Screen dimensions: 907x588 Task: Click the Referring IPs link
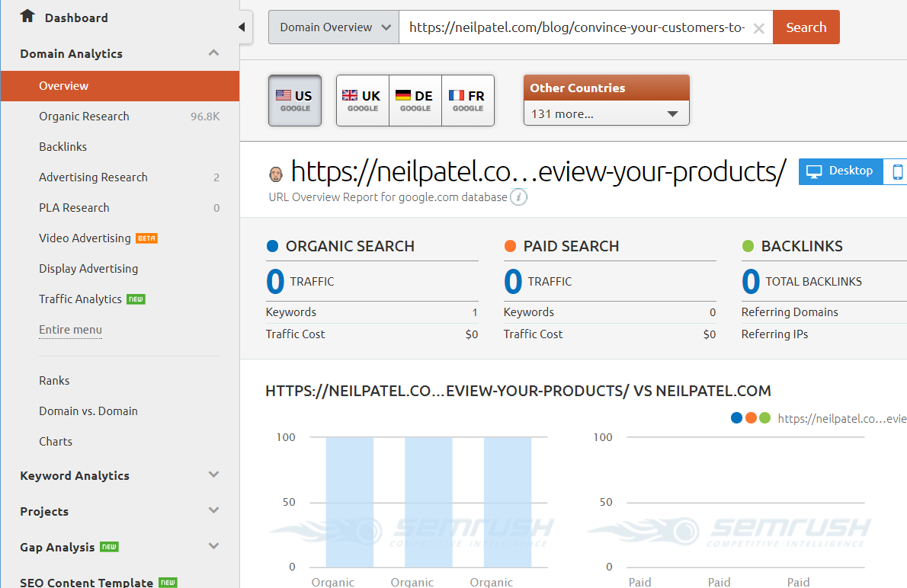pyautogui.click(x=774, y=334)
